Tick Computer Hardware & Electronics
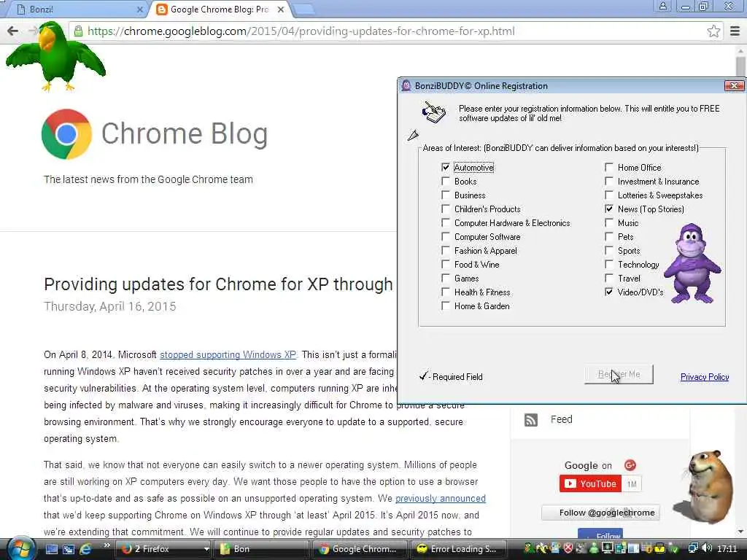 (446, 223)
